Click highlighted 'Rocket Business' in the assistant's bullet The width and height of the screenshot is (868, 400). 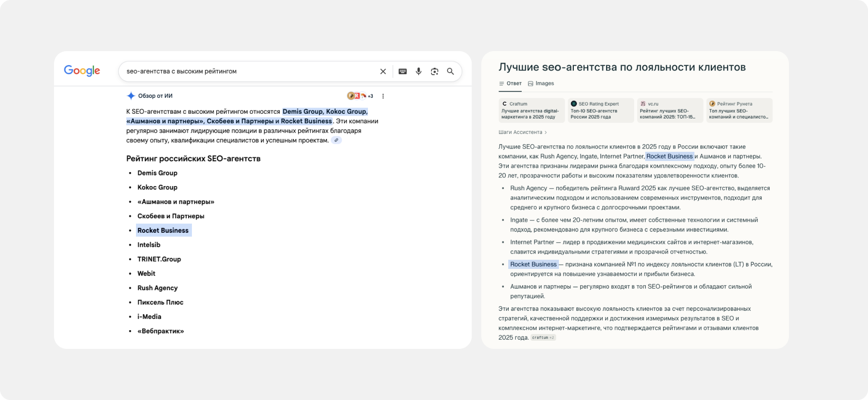point(533,264)
